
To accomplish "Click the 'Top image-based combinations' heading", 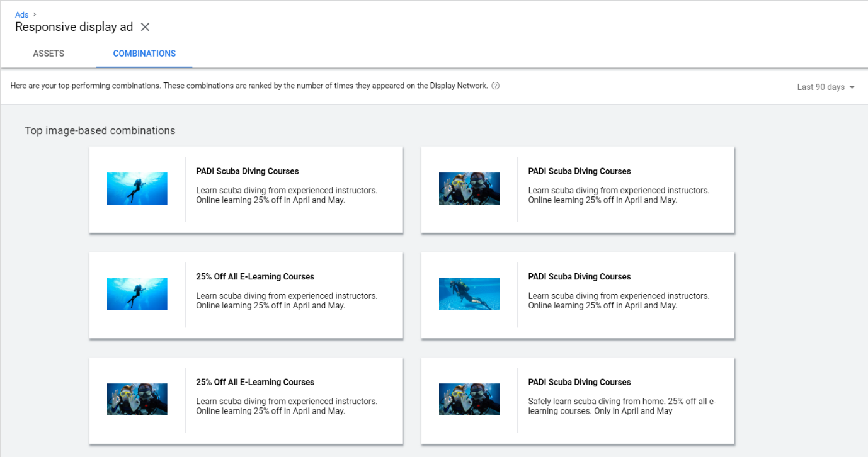I will point(100,131).
